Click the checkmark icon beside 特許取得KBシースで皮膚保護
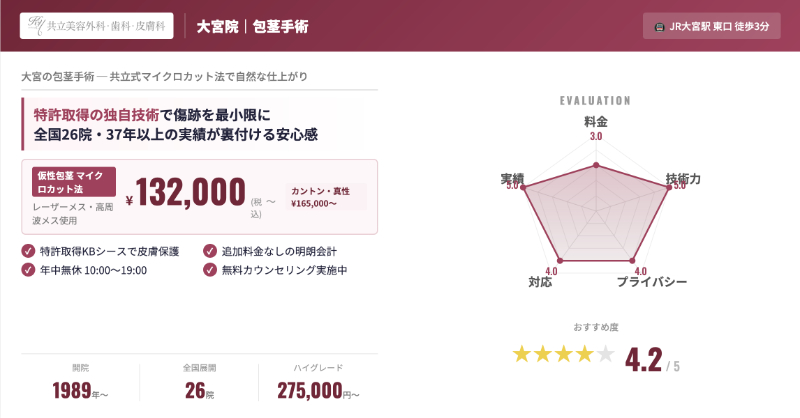The image size is (800, 418). coord(27,251)
